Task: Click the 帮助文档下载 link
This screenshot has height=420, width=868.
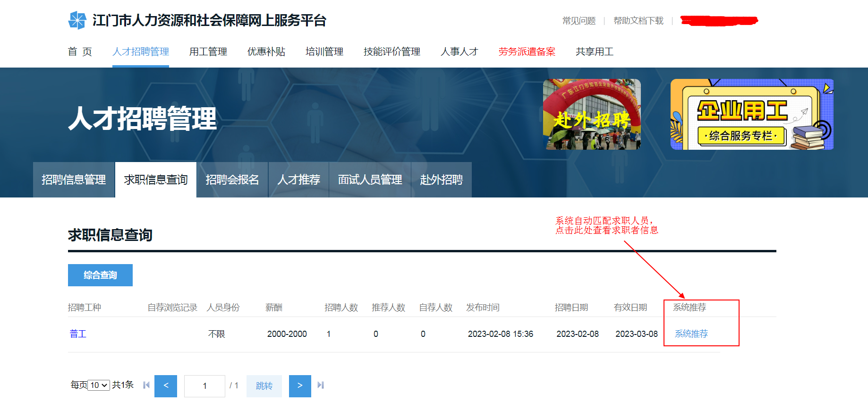Action: tap(638, 21)
